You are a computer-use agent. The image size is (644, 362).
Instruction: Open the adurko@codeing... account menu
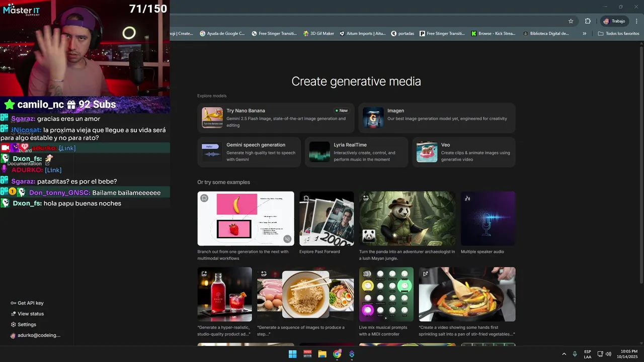coord(35,335)
